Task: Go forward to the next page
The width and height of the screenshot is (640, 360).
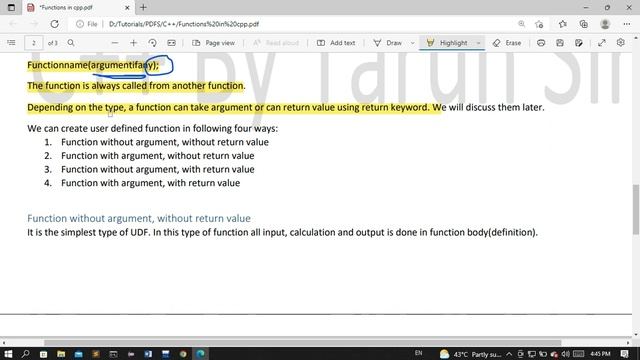Action: (33, 24)
